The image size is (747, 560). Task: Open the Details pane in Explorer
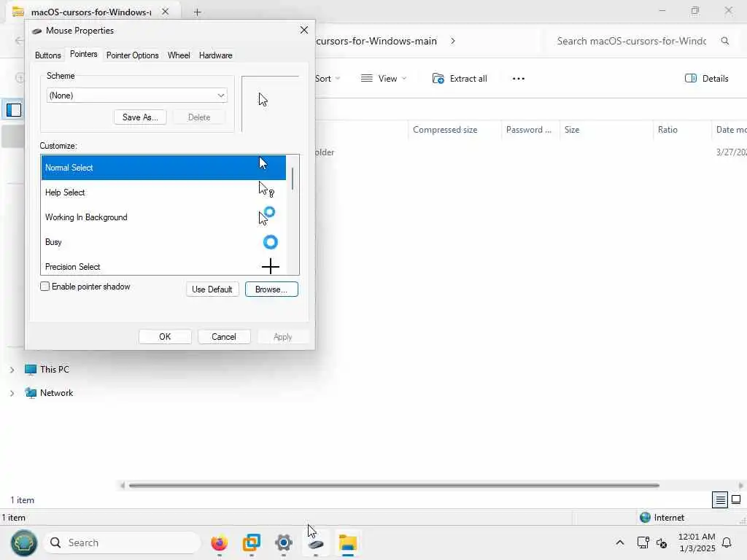pyautogui.click(x=706, y=79)
